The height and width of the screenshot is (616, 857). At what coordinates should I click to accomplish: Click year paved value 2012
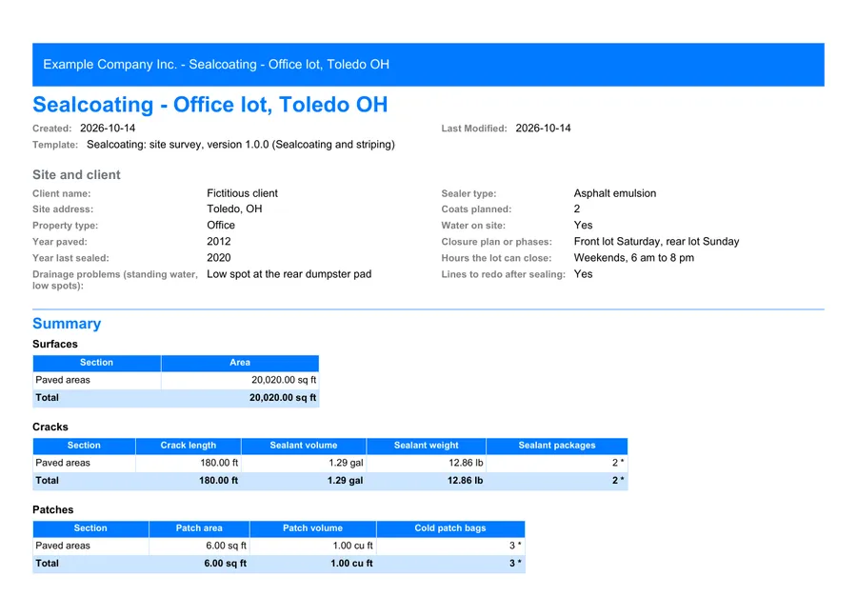pos(219,242)
